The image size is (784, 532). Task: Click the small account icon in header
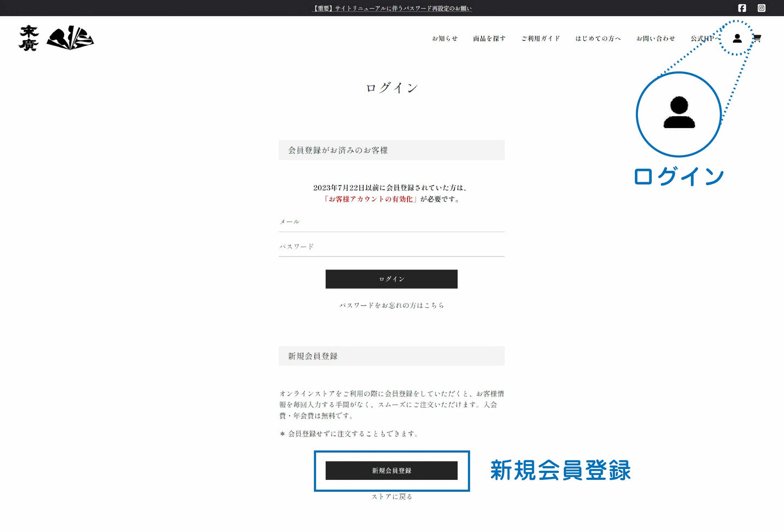tap(737, 39)
